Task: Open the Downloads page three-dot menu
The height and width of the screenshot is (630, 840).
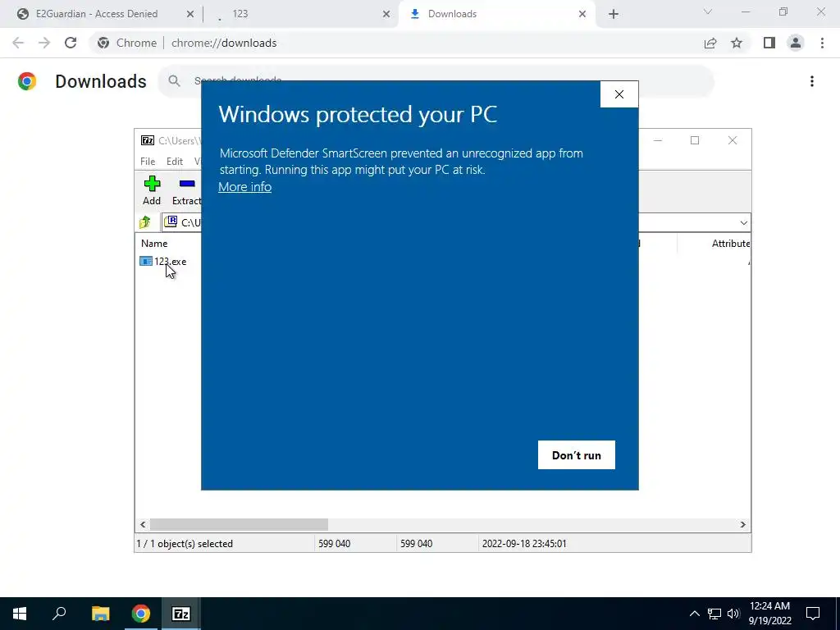Action: click(812, 81)
